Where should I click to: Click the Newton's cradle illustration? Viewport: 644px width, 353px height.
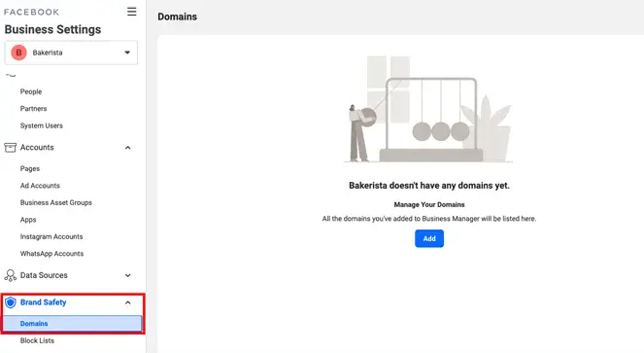[429, 109]
